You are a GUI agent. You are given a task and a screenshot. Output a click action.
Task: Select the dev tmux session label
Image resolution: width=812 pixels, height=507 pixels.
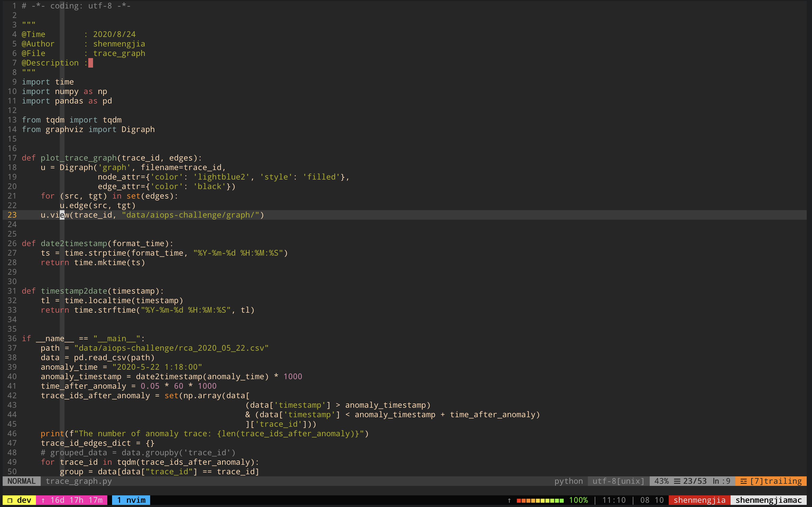pyautogui.click(x=24, y=500)
